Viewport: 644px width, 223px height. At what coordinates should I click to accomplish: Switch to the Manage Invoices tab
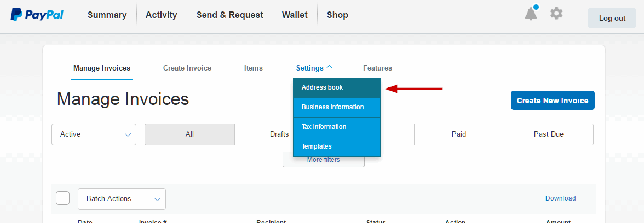[102, 68]
